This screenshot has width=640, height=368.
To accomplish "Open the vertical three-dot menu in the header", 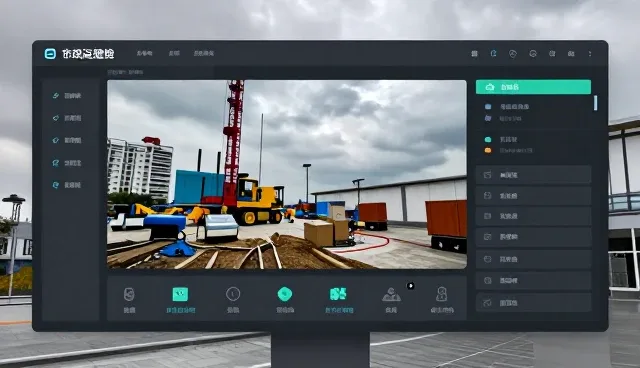I will [590, 53].
